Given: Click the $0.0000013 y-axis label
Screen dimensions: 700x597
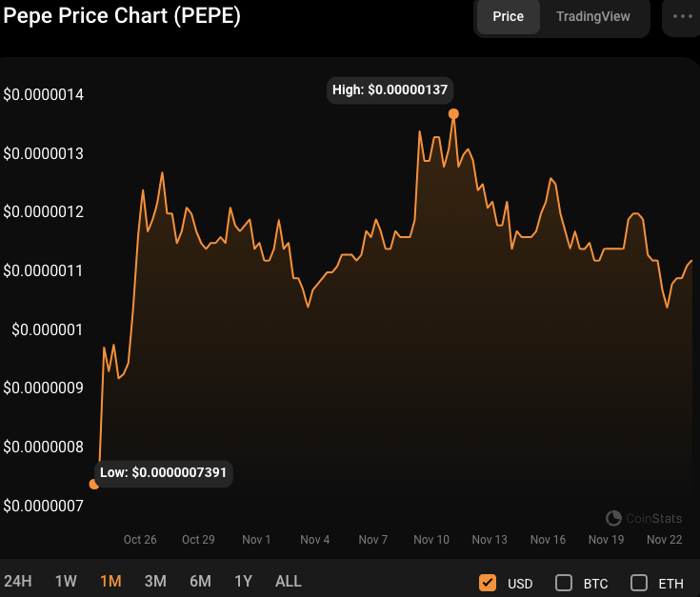Looking at the screenshot, I should [x=43, y=153].
